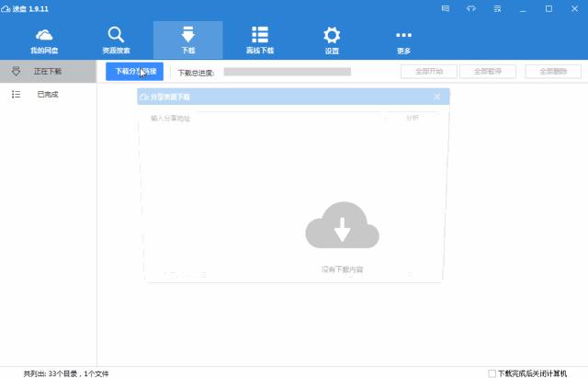588x378 pixels.
Task: Click the 下载分享链接 blue button
Action: click(135, 72)
